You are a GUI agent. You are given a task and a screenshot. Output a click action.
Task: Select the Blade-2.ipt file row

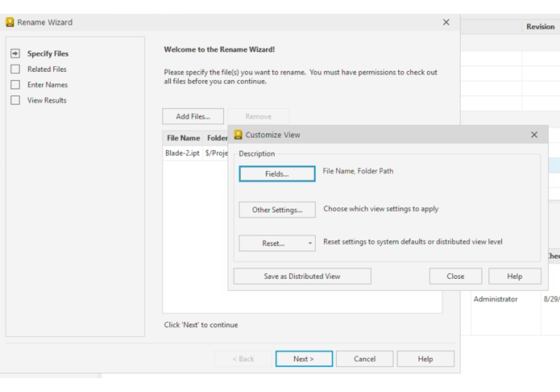182,153
